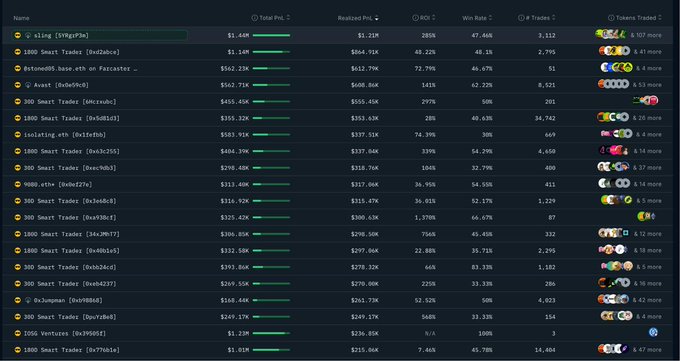Click the Win Rate column header label
Screen dimensions: 680x361
click(474, 18)
